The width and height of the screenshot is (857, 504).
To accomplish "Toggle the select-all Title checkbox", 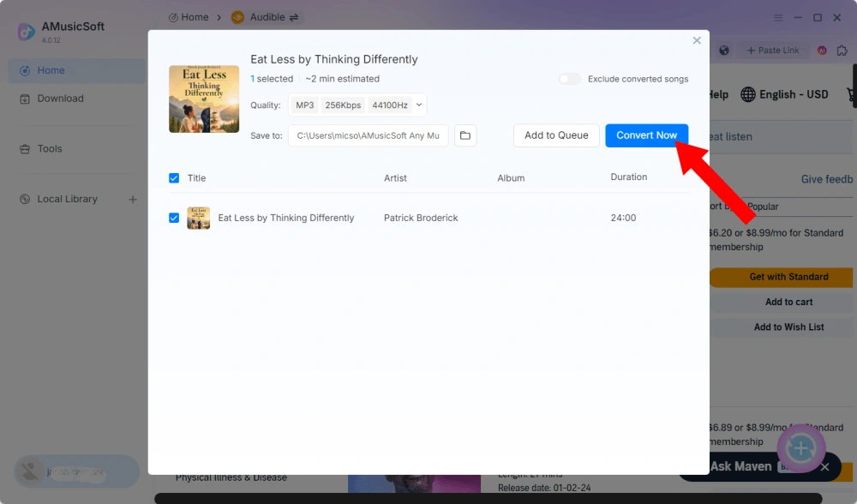I will [x=174, y=178].
